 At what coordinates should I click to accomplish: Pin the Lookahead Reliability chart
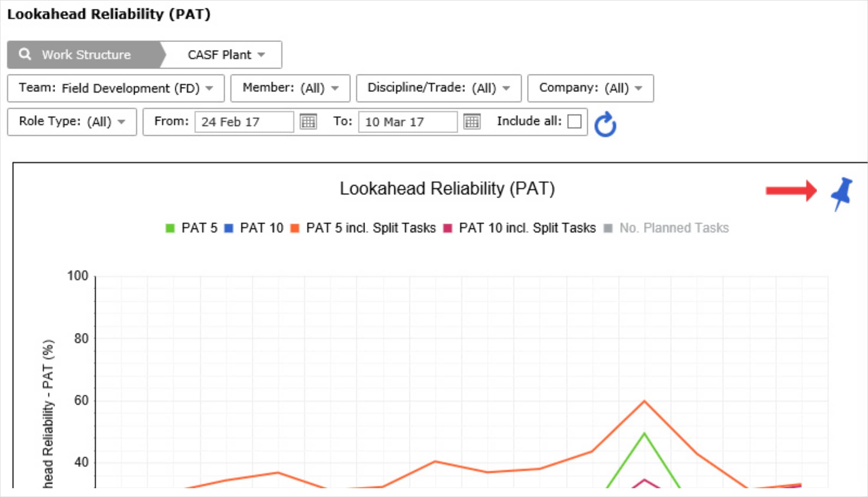pyautogui.click(x=842, y=194)
